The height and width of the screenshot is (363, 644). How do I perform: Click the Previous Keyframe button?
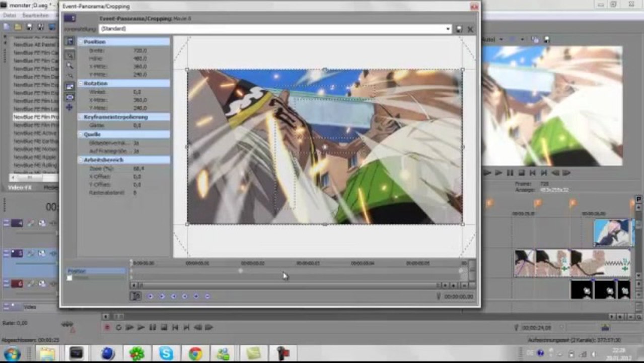[x=162, y=296]
